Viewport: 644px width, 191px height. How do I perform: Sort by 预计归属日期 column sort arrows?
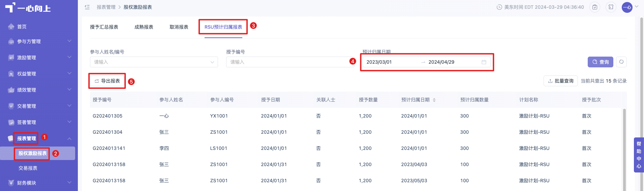click(434, 100)
